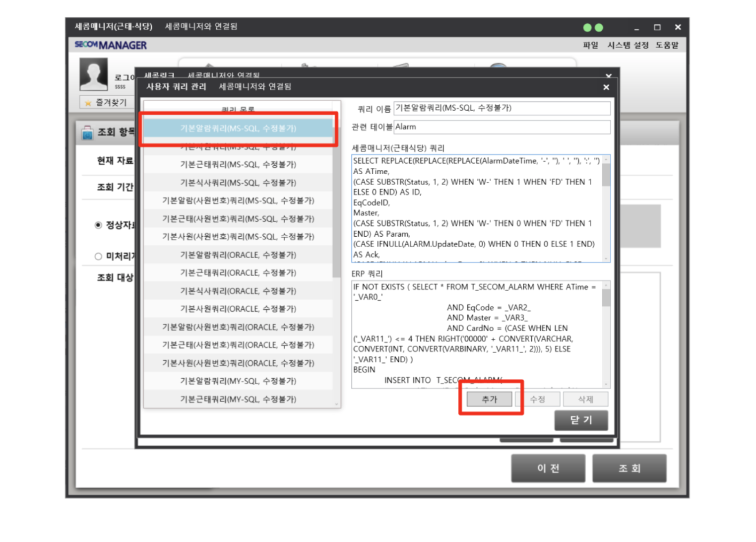Open the 시스템 설정 menu

click(x=628, y=45)
